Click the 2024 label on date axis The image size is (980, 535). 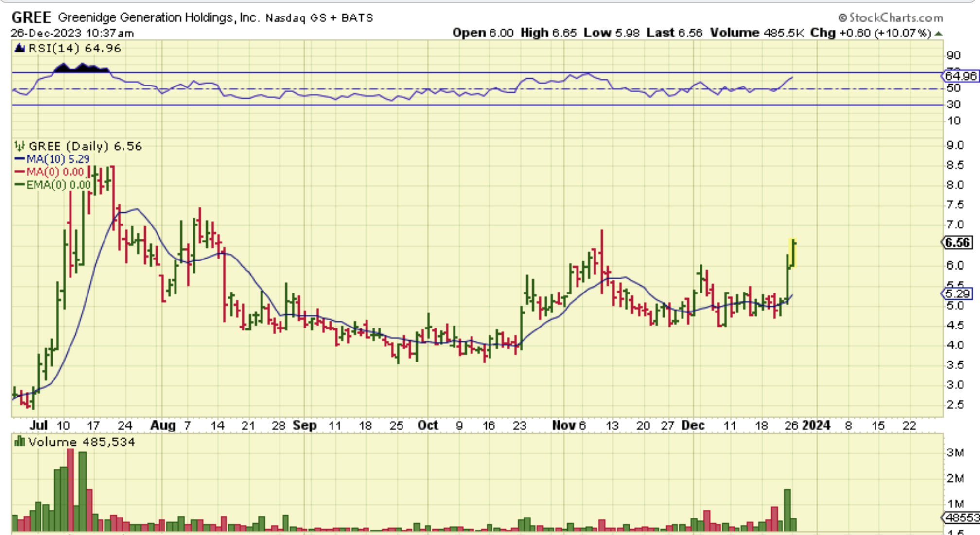[816, 426]
